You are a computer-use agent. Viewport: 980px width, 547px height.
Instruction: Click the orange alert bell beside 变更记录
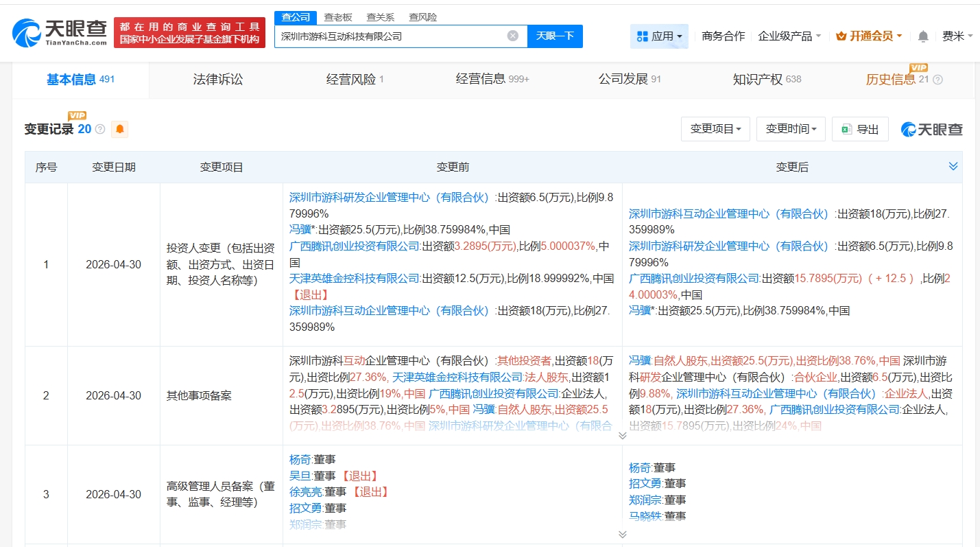(x=119, y=129)
